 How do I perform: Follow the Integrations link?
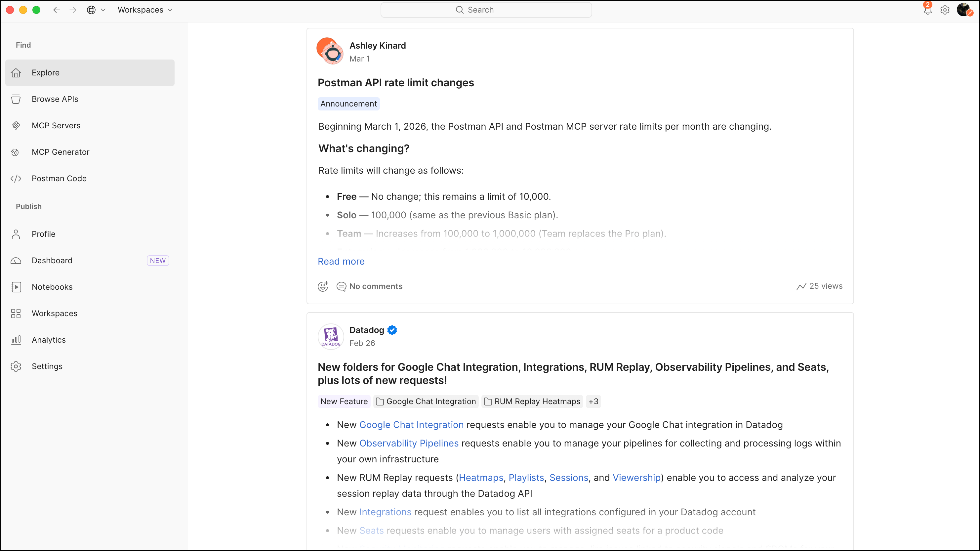[386, 512]
